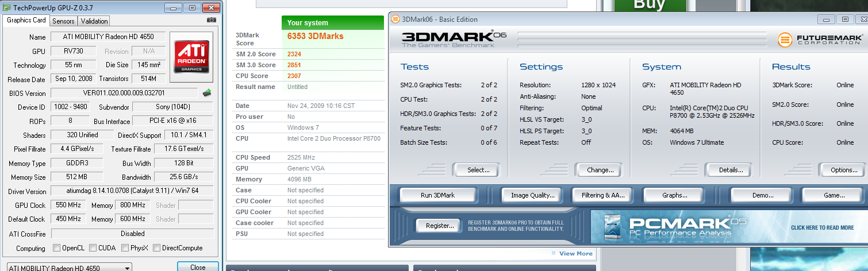The height and width of the screenshot is (271, 868).
Task: Click the GPU Clock 550 MHz field
Action: (x=70, y=205)
